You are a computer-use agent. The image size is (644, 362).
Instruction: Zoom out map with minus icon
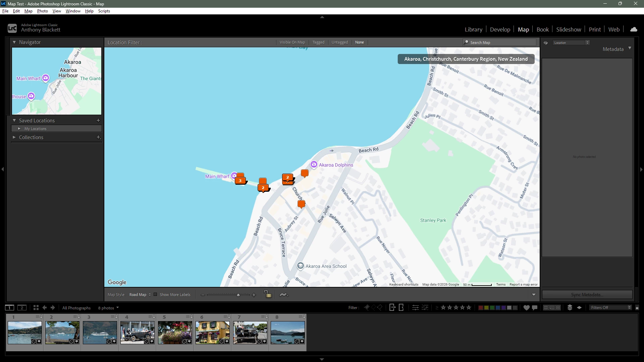click(203, 295)
